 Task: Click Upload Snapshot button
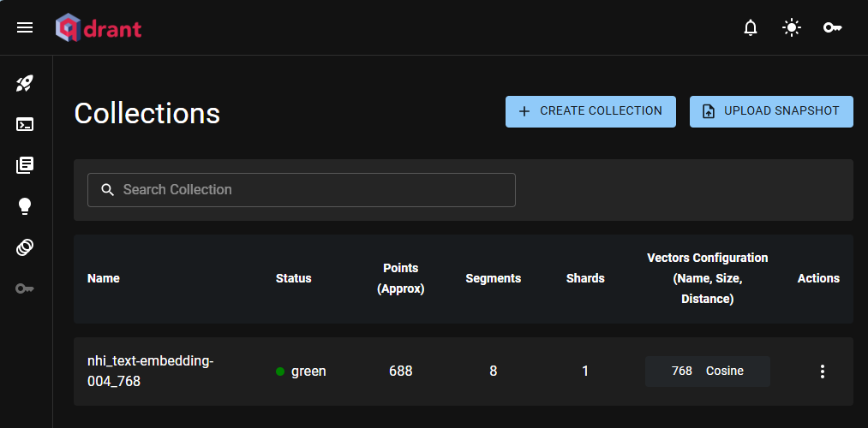pyautogui.click(x=771, y=111)
